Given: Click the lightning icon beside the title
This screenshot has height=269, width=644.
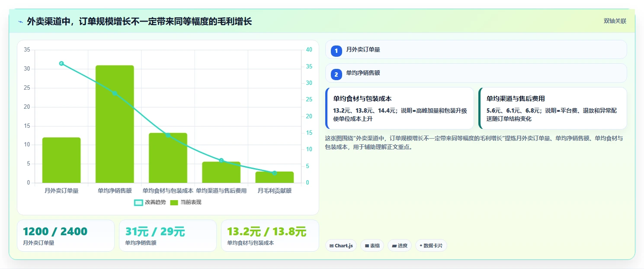Looking at the screenshot, I should (x=20, y=22).
